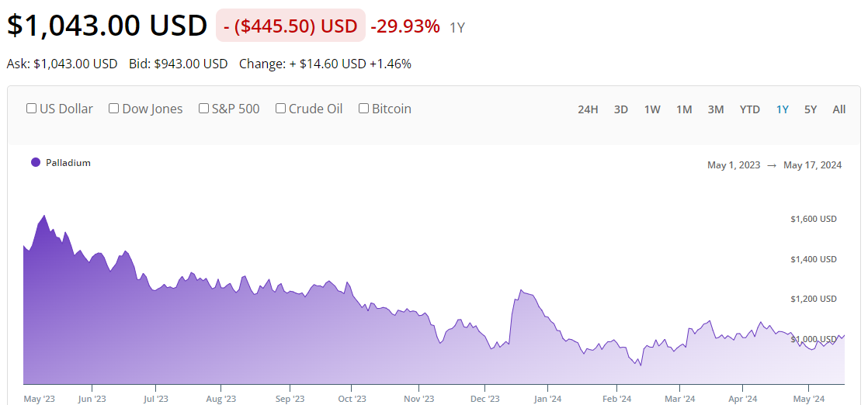Show All-time palladium price data

[839, 109]
